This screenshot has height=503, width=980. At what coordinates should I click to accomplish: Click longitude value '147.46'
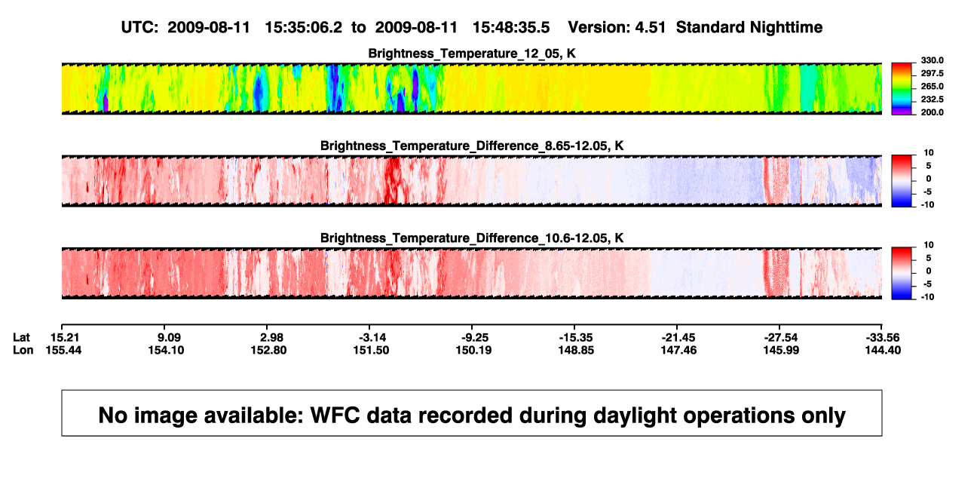click(679, 350)
